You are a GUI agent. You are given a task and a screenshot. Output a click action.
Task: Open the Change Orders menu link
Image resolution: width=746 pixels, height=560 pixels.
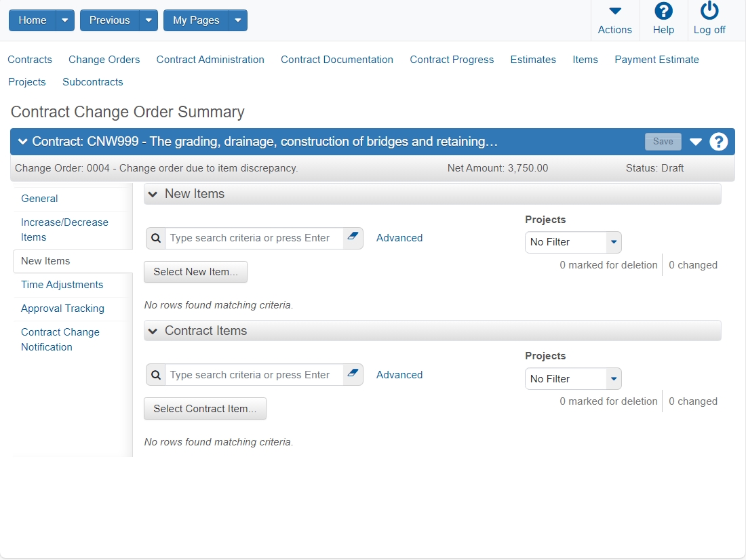(x=104, y=60)
